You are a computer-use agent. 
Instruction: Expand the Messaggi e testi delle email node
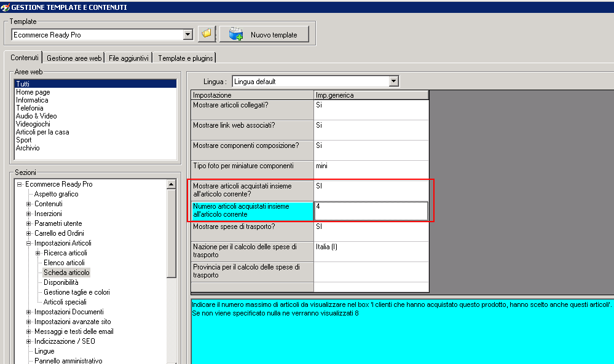29,331
